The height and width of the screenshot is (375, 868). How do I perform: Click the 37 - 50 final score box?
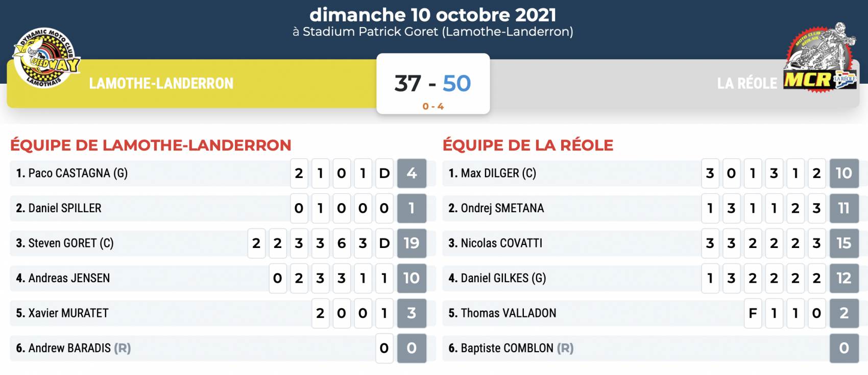432,83
